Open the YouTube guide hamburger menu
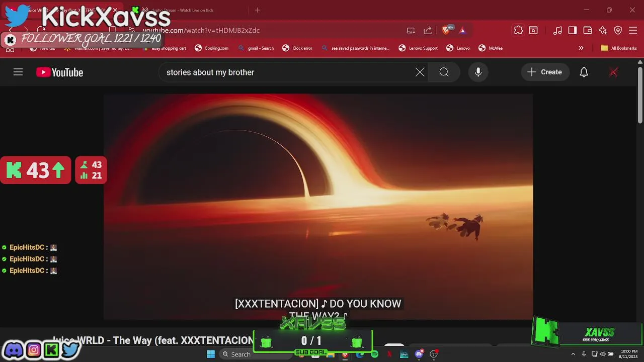Screen dimensions: 644x362 point(18,72)
